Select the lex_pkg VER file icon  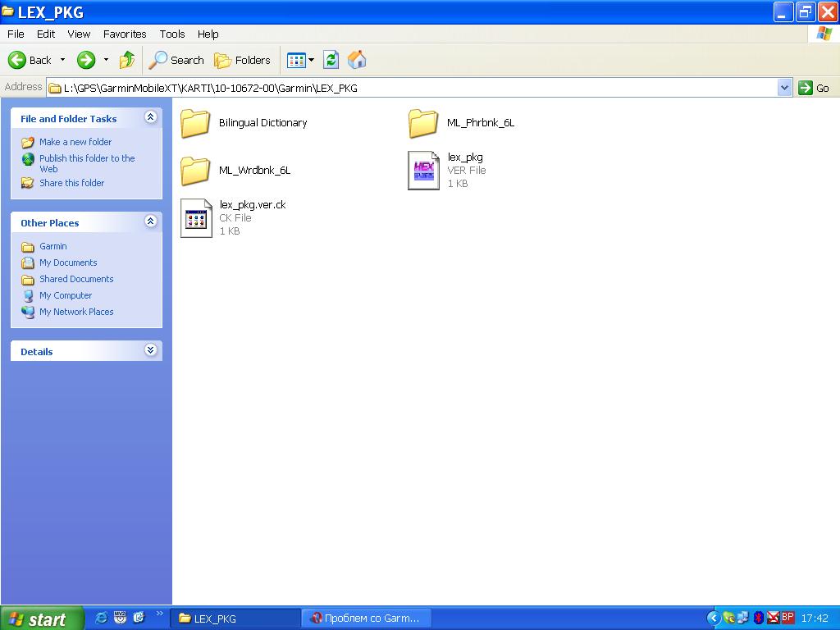tap(424, 170)
